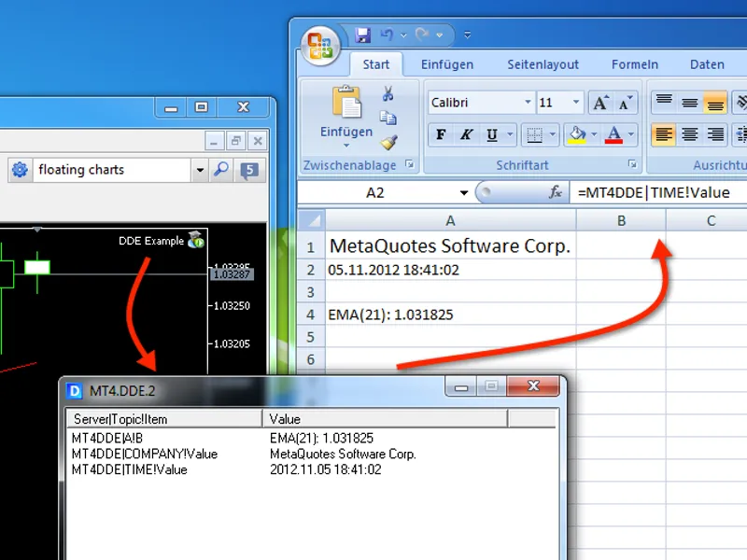
Task: Click the gear icon beside floating charts
Action: click(x=20, y=170)
